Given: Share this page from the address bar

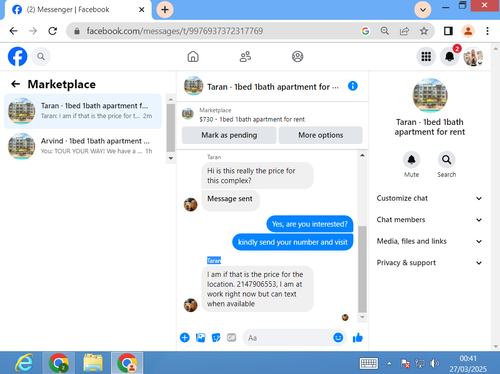Looking at the screenshot, I should (404, 31).
